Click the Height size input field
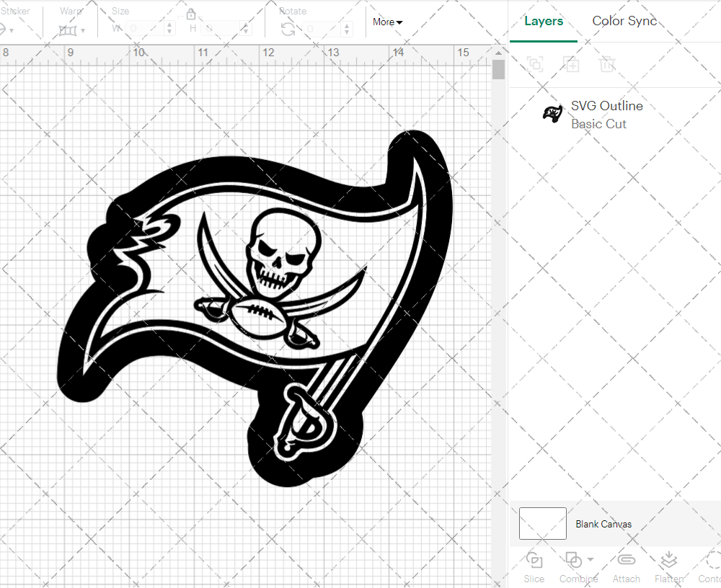 220,29
